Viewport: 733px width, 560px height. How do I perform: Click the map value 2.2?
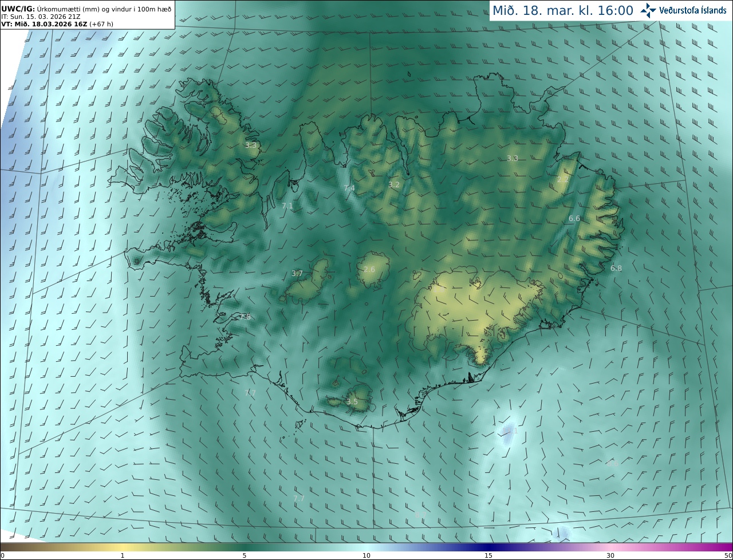click(563, 180)
